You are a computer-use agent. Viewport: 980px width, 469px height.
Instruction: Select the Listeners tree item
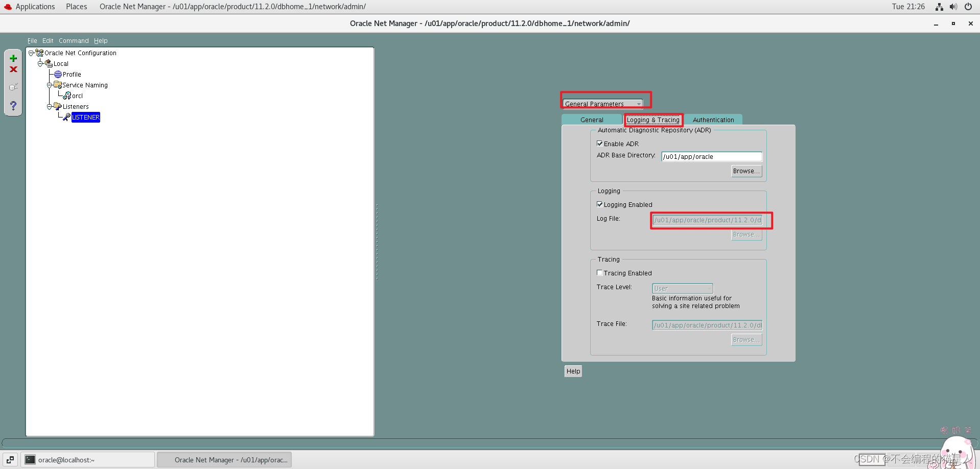(x=76, y=106)
